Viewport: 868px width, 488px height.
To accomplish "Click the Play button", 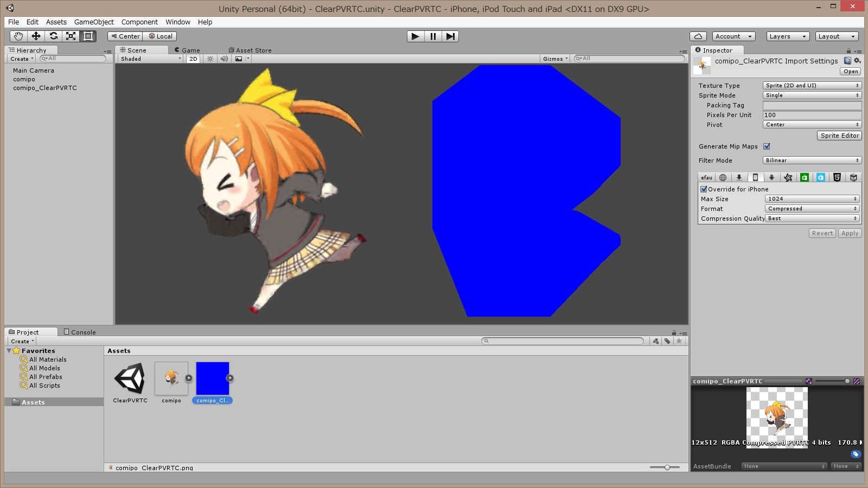I will click(416, 36).
